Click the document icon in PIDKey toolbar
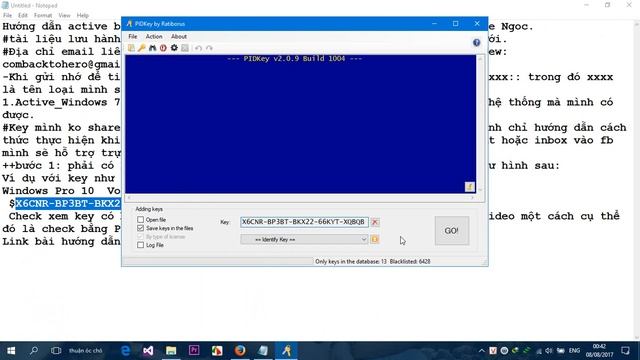This screenshot has width=640, height=360. click(131, 48)
